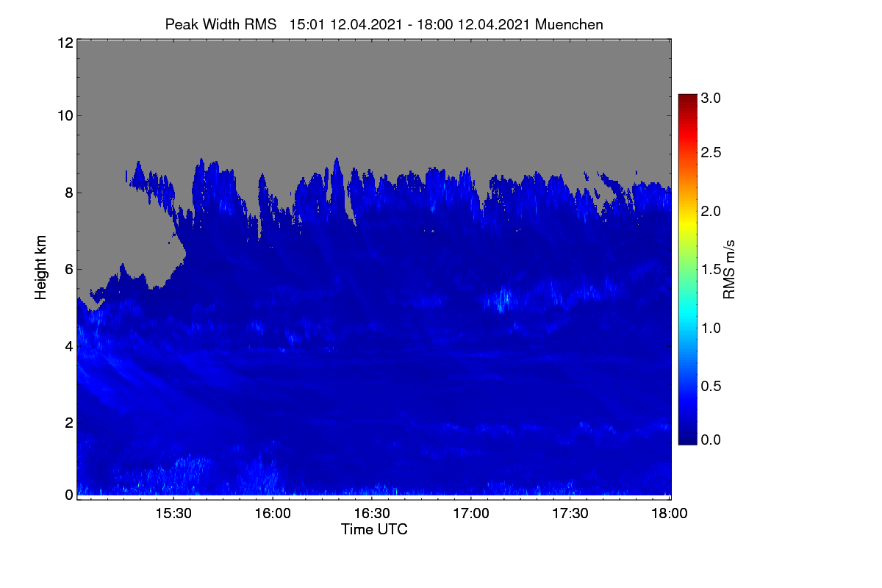Click the station name "Muenchen" in the title

point(570,24)
